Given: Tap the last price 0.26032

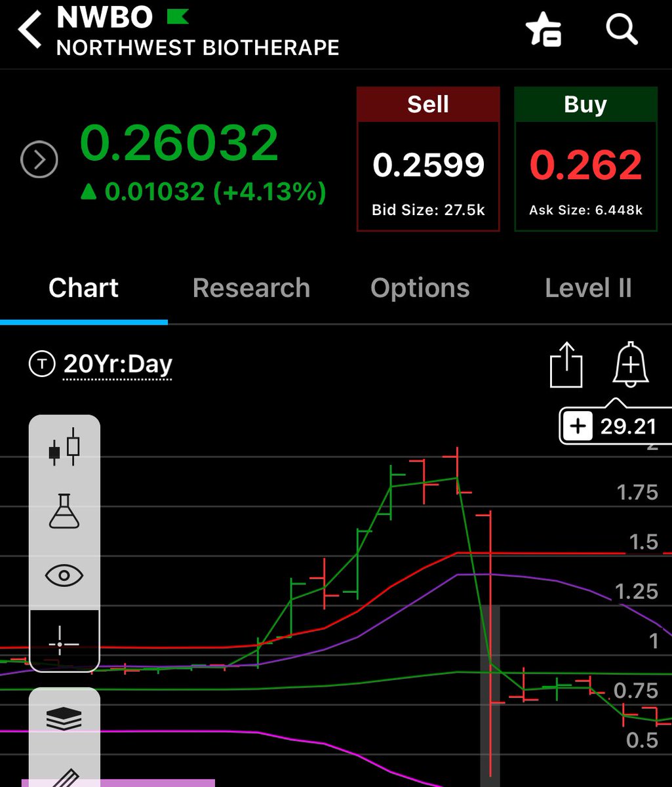Looking at the screenshot, I should click(x=179, y=144).
